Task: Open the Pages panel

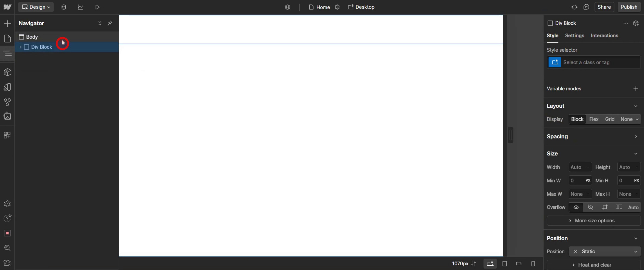Action: 7,39
